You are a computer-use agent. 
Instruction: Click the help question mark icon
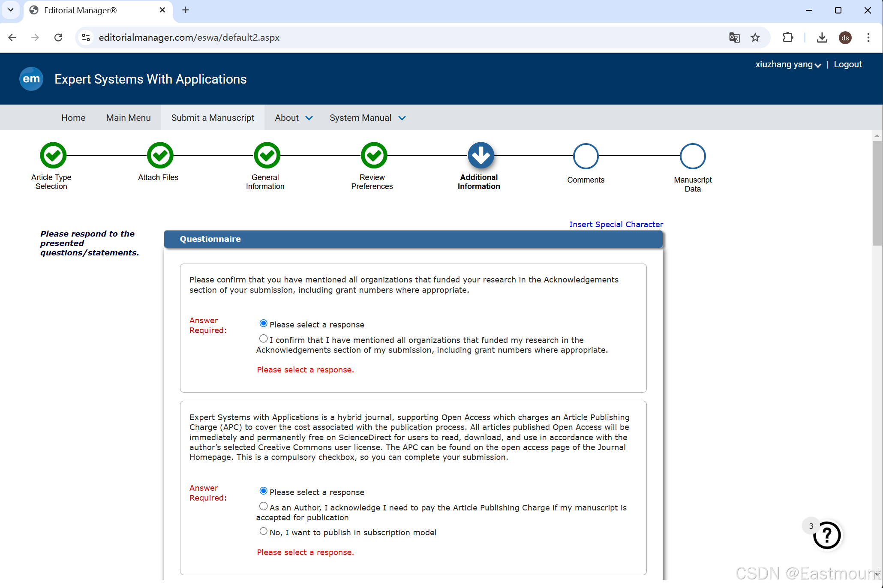point(827,535)
